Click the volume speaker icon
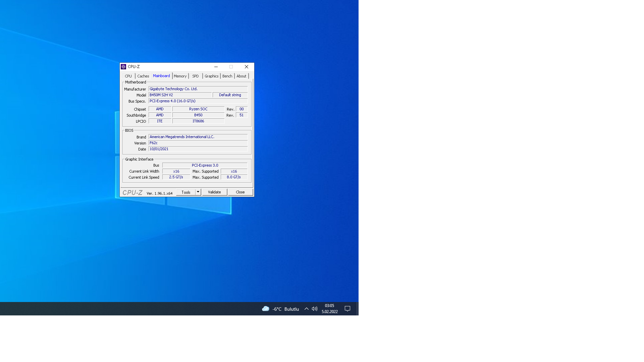Viewport: 644px width, 362px height. pos(314,309)
